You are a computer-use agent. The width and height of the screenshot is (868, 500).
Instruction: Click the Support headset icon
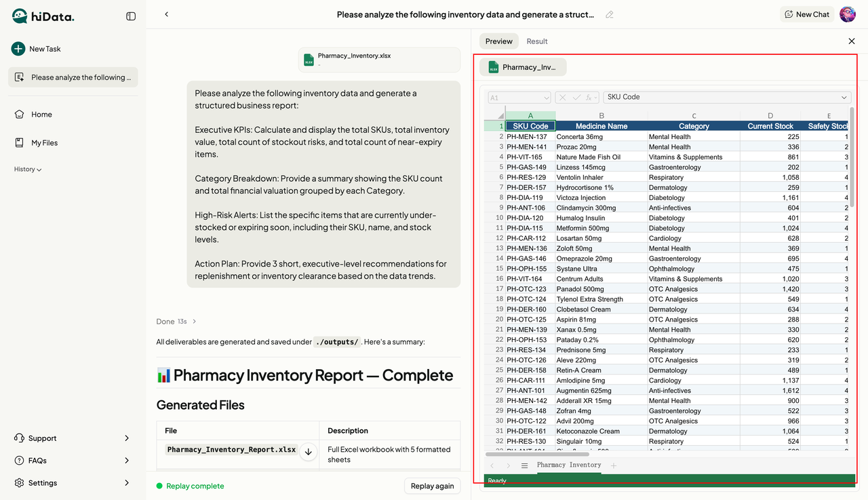tap(19, 438)
